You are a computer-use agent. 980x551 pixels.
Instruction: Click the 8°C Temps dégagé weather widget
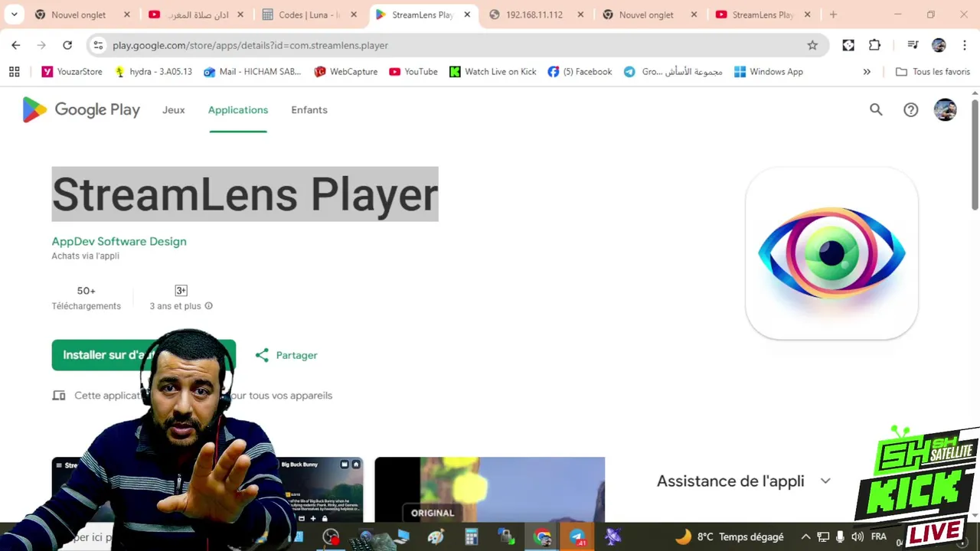(x=730, y=537)
